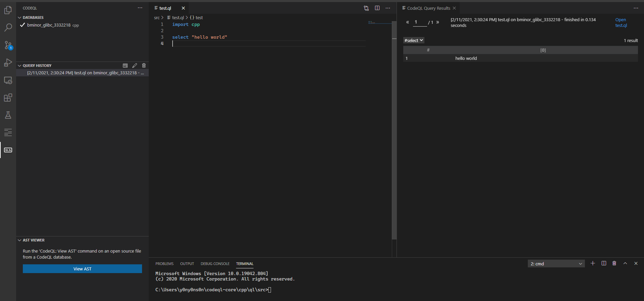Viewport: 644px width, 301px height.
Task: Select the CodeQL view icon
Action: click(x=8, y=150)
